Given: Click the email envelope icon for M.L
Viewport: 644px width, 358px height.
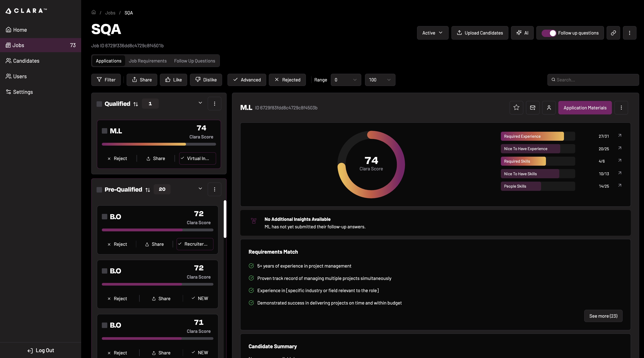Looking at the screenshot, I should point(532,108).
